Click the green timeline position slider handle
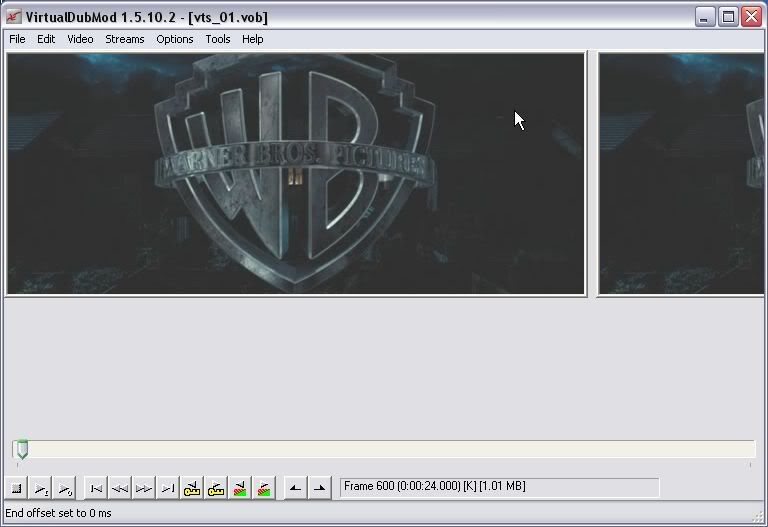This screenshot has width=768, height=527. point(22,450)
